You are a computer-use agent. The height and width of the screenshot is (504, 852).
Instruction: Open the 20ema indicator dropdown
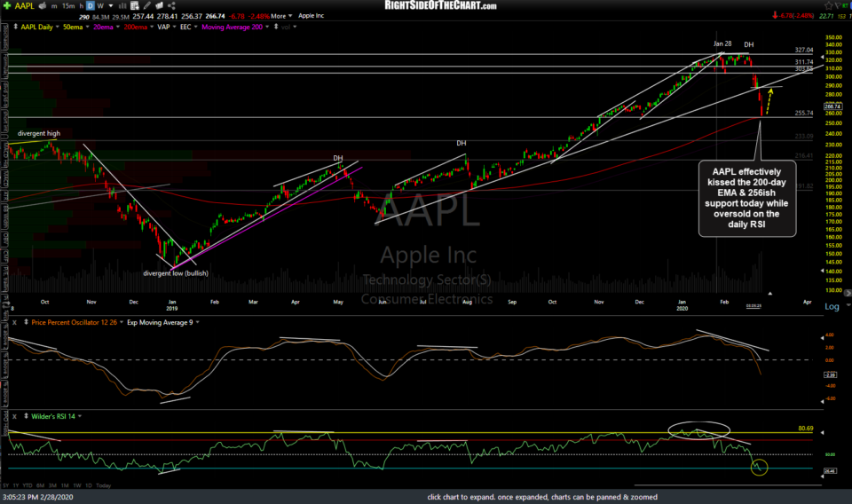[118, 27]
